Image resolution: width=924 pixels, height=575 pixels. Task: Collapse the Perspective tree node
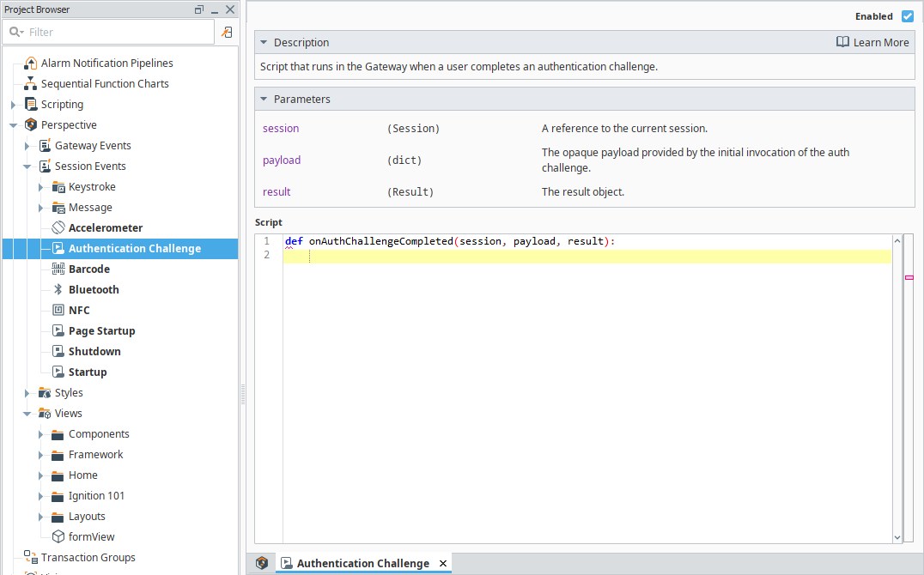13,125
